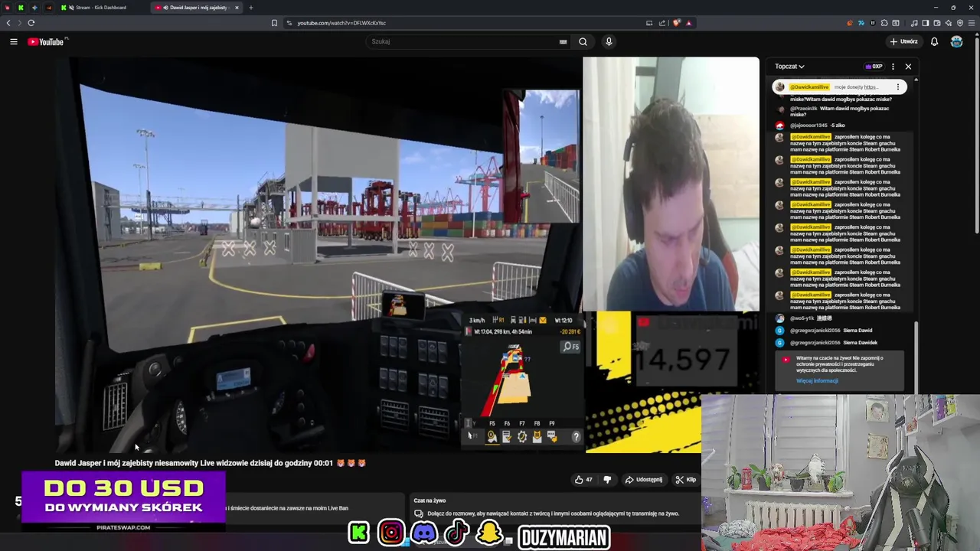Open the site settings icon beside the URL
The height and width of the screenshot is (551, 980).
(x=289, y=23)
